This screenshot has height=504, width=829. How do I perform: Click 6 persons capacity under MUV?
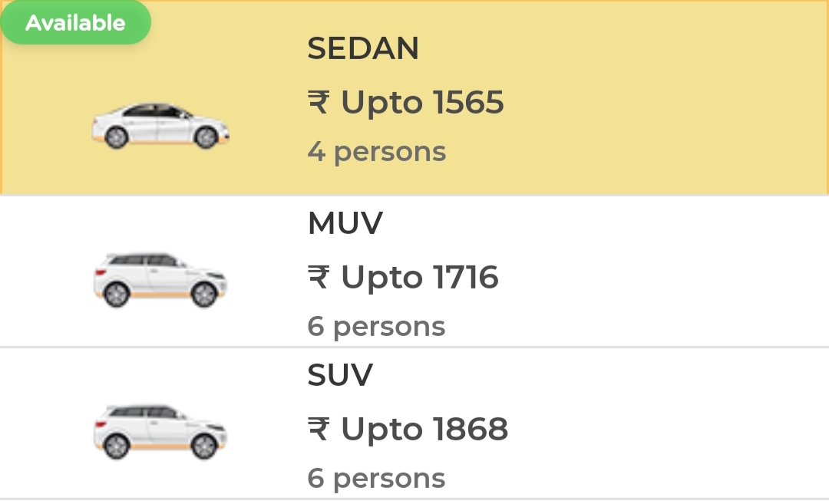coord(376,327)
